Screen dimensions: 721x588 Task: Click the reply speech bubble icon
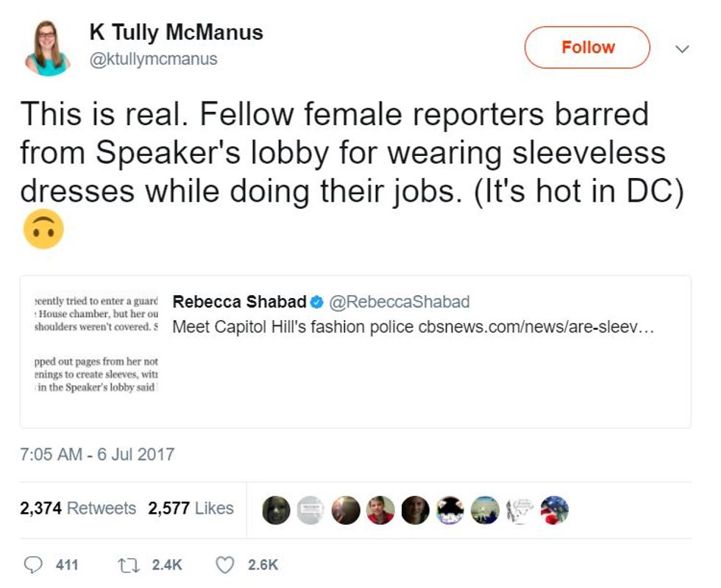coord(34,564)
